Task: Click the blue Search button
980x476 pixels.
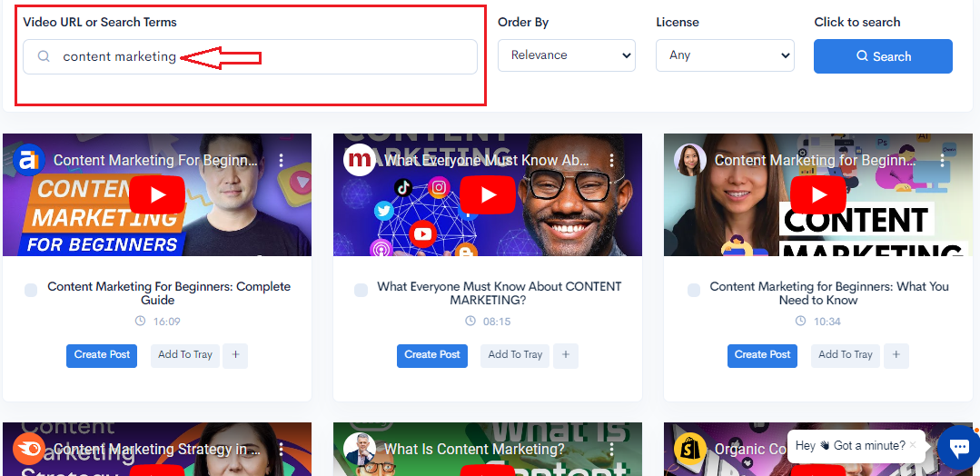Action: click(x=883, y=56)
